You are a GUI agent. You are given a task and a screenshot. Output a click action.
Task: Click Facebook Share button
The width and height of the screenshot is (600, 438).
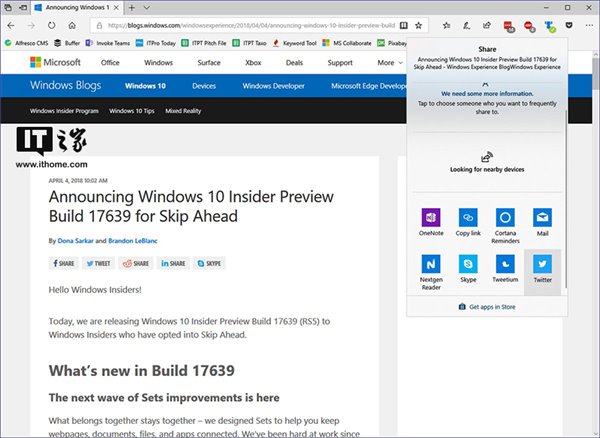(x=64, y=263)
